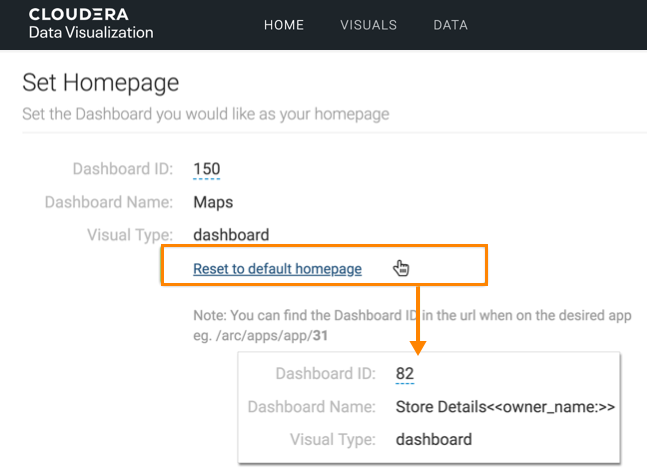Viewport: 647px width, 470px height.
Task: Click the Dashboard ID label beside 150
Action: (123, 169)
